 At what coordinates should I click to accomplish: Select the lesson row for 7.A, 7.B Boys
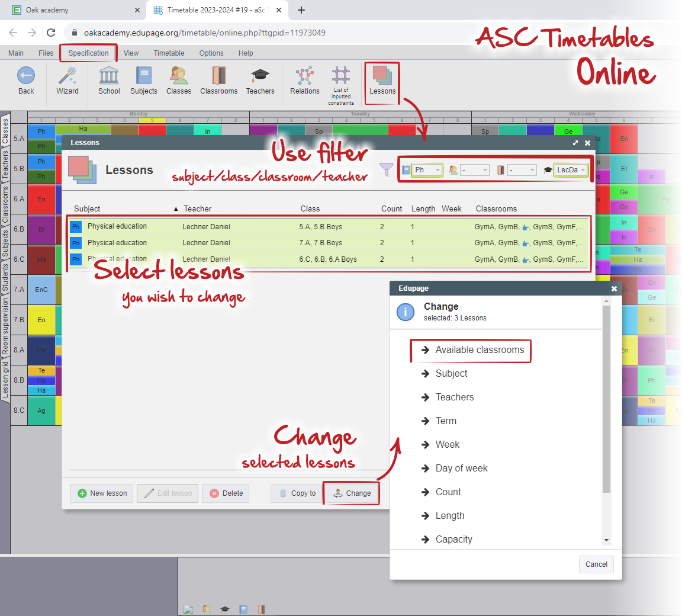tap(329, 243)
